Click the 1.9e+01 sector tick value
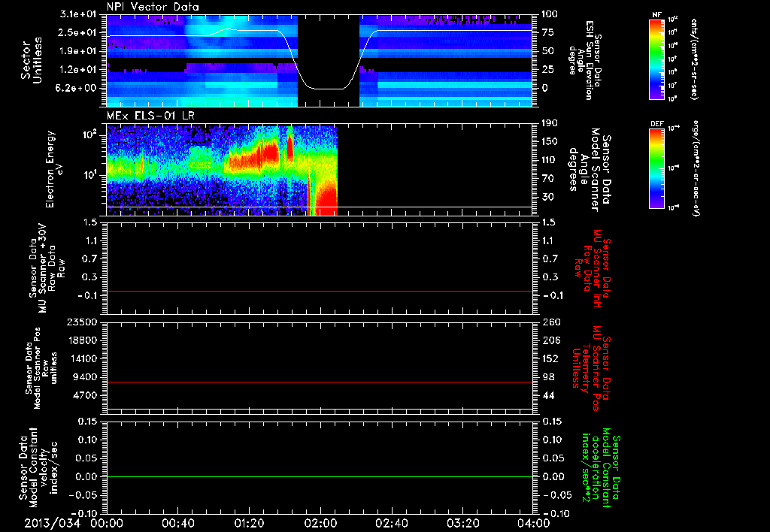770x532 pixels. tap(78, 51)
